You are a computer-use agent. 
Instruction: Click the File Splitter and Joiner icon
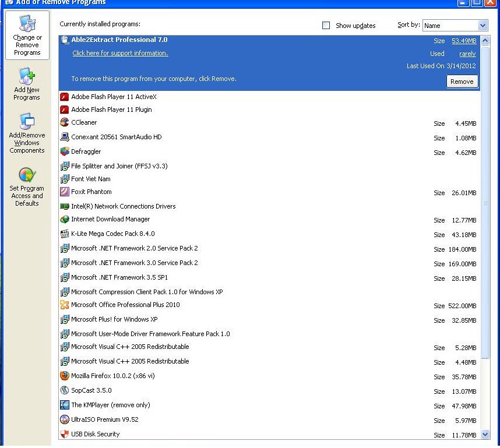coord(65,166)
